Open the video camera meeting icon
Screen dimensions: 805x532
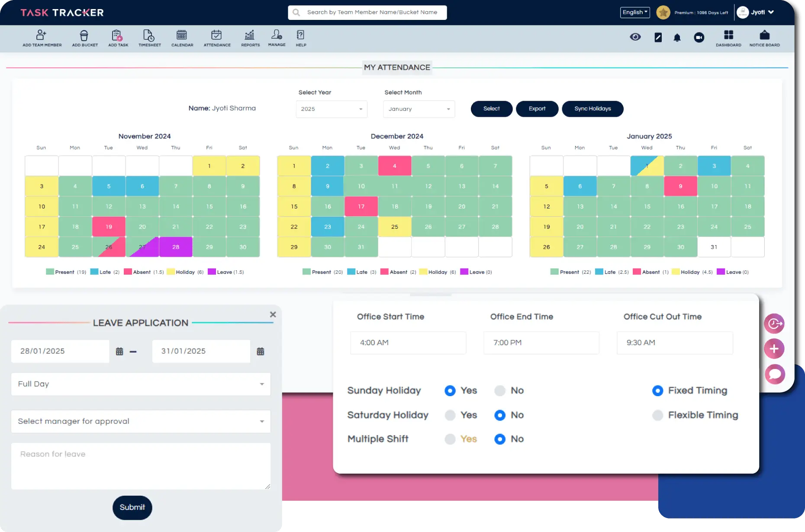[699, 38]
